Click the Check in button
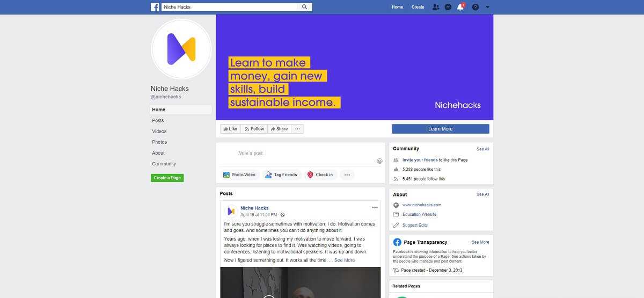Viewport: 644px width, 298px height. tap(320, 175)
